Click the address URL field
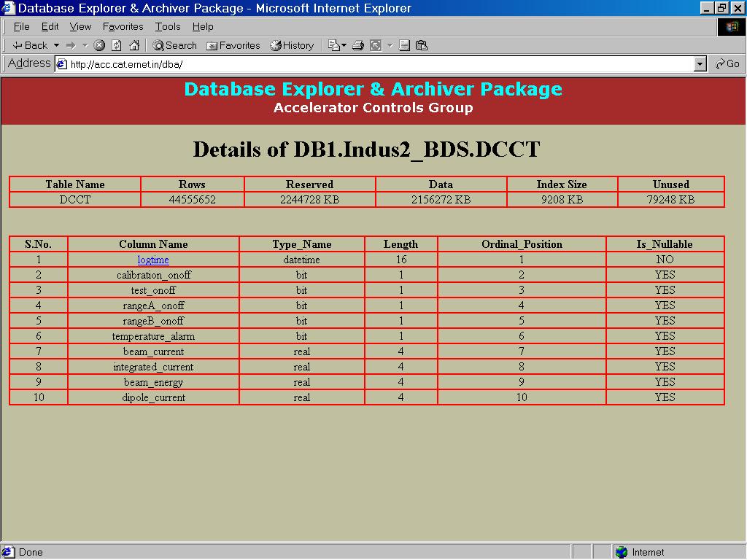The image size is (747, 560). pos(365,64)
